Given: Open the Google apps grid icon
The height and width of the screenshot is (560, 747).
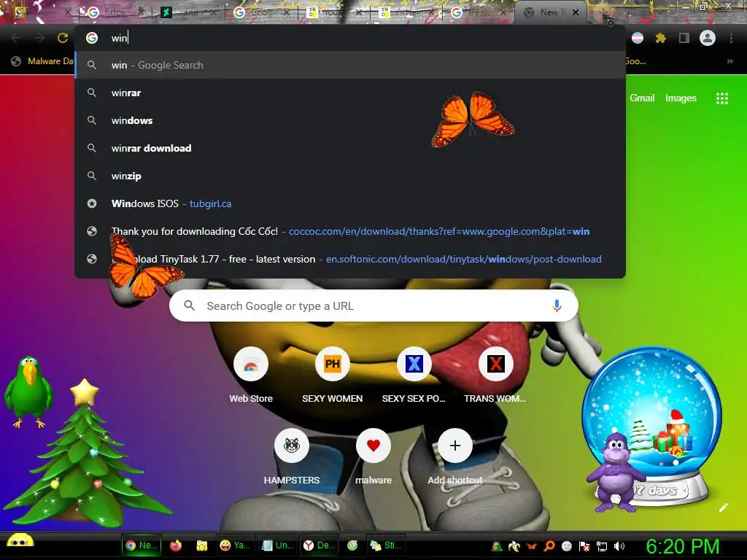Looking at the screenshot, I should click(722, 98).
